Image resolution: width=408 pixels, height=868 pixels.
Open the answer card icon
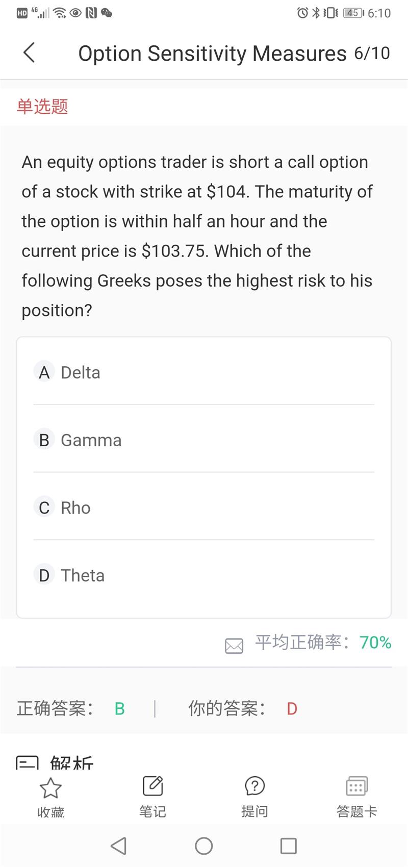pos(356,786)
